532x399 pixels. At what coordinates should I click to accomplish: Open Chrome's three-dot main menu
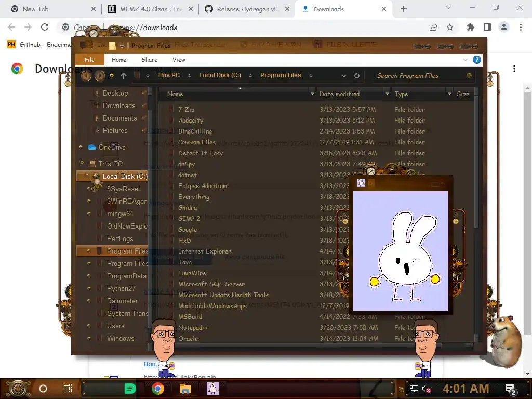[x=521, y=27]
